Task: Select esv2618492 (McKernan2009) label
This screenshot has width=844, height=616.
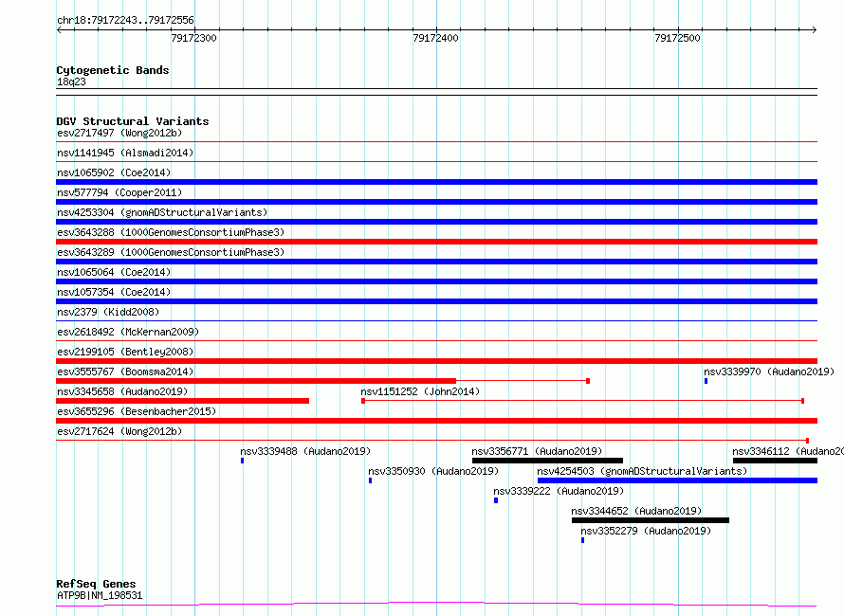Action: [128, 332]
